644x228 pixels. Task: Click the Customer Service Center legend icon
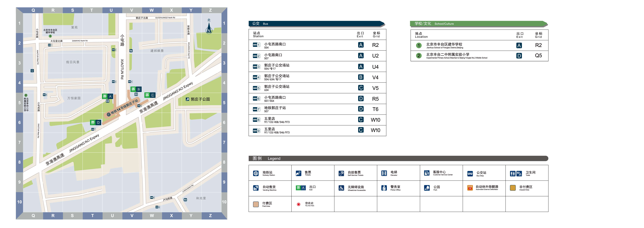pyautogui.click(x=427, y=173)
